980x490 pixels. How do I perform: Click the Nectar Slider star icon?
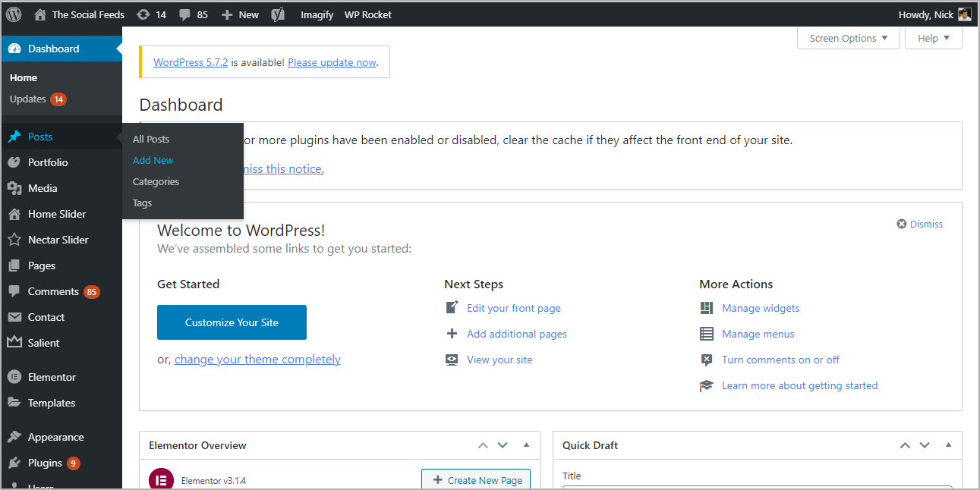14,240
